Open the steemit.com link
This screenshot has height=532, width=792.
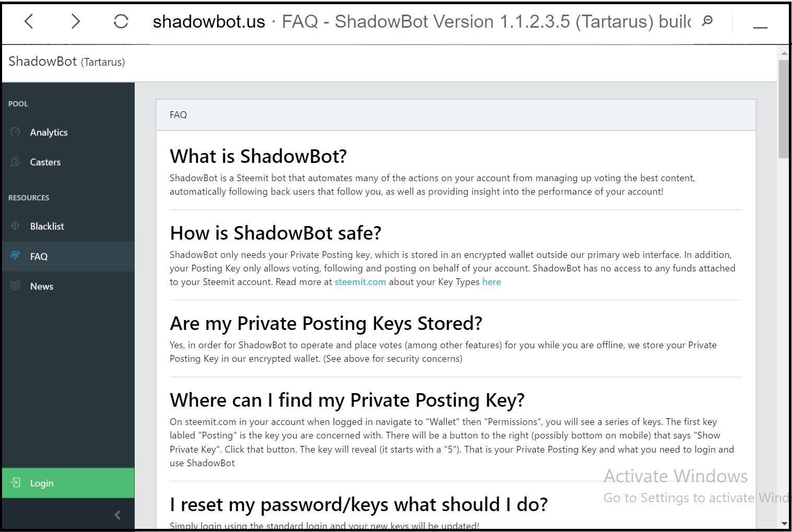[x=360, y=282]
